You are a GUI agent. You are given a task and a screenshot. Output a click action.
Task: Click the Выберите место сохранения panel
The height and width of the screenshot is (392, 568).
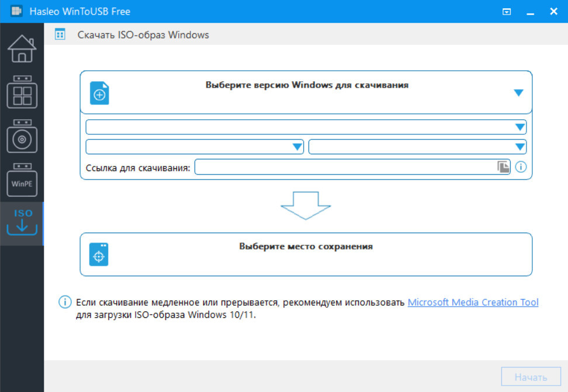(x=306, y=254)
